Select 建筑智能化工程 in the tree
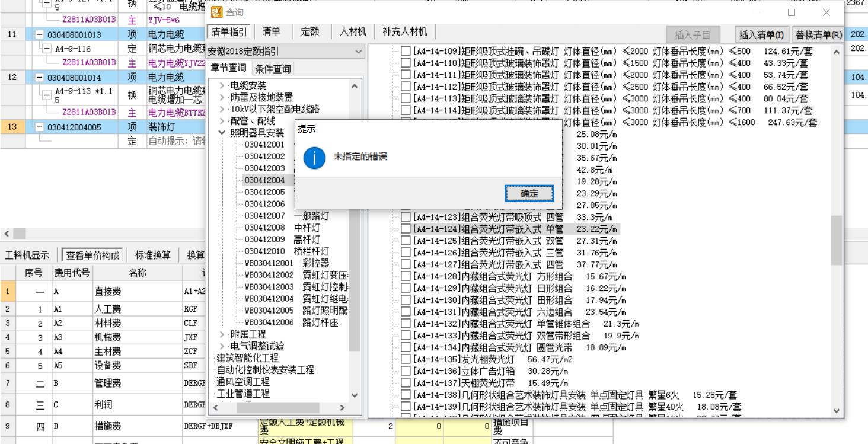 point(247,358)
